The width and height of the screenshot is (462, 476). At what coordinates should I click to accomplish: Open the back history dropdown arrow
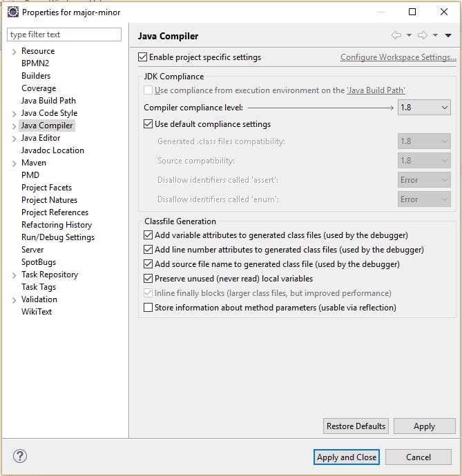pos(409,35)
